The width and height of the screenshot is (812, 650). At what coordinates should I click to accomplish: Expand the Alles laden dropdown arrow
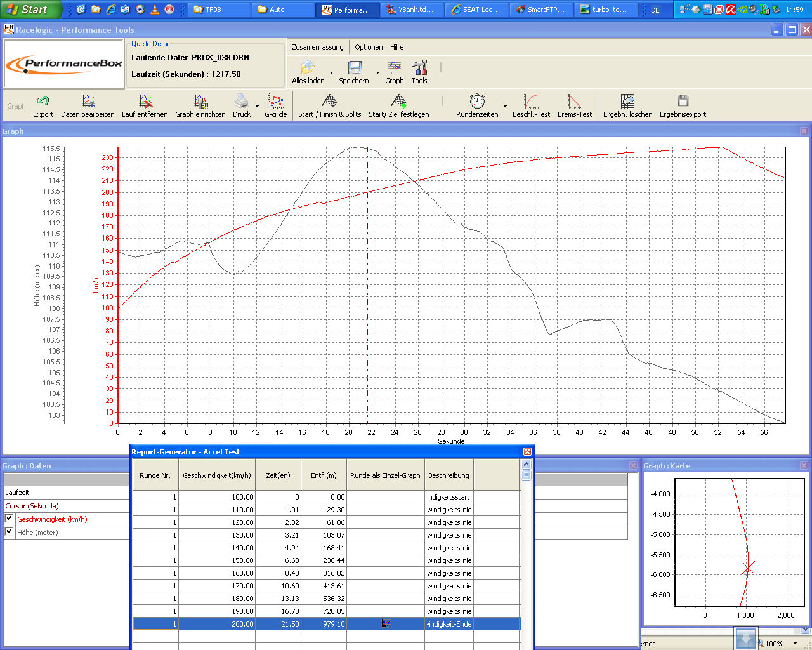(x=331, y=72)
